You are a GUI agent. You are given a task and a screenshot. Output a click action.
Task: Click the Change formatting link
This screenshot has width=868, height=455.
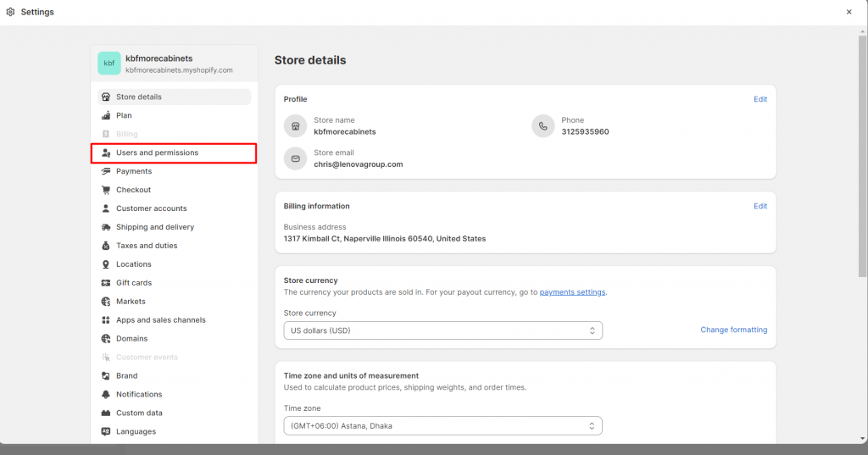pos(733,330)
